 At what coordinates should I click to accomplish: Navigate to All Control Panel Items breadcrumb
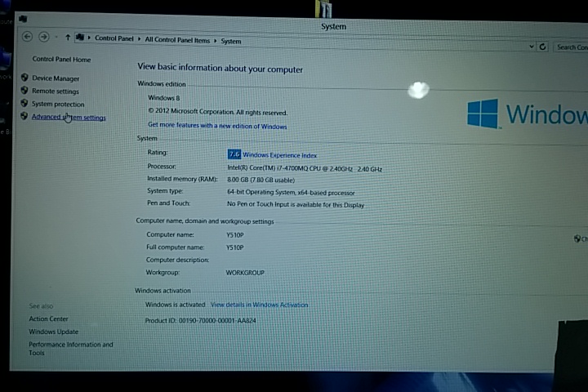pyautogui.click(x=177, y=40)
